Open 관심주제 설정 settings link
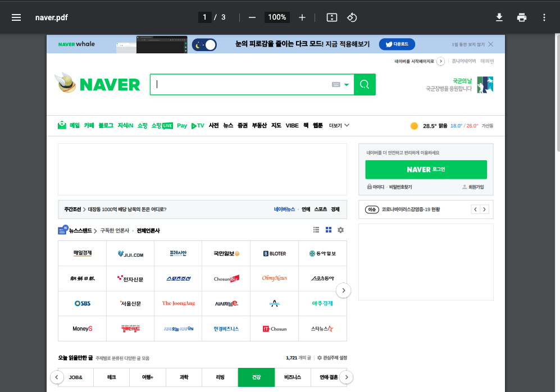 [x=332, y=358]
